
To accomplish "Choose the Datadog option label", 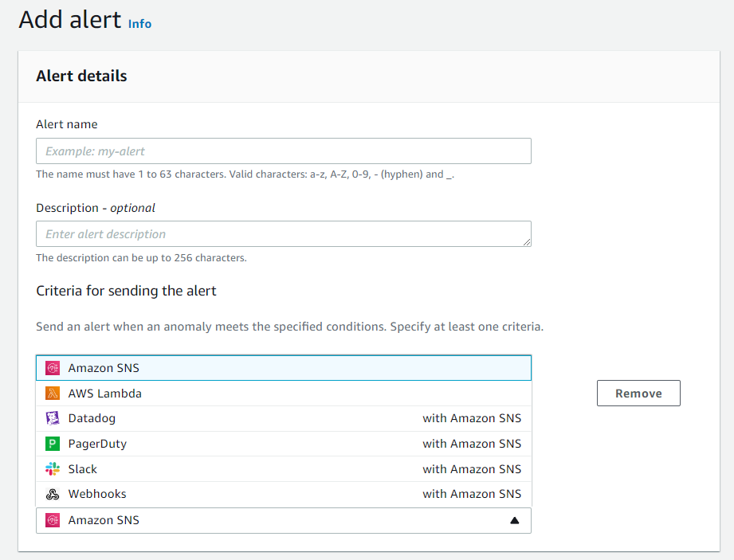I will (92, 418).
